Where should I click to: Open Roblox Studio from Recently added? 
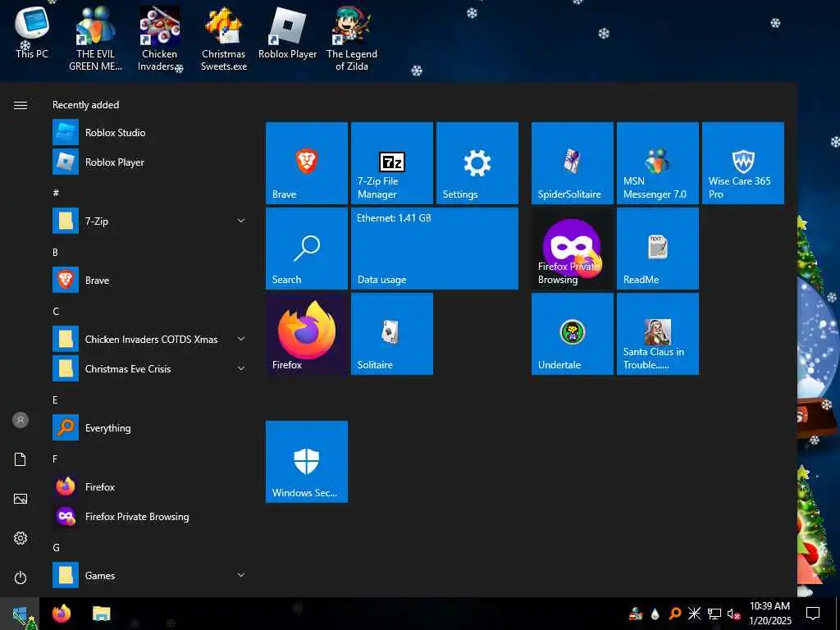(150, 133)
